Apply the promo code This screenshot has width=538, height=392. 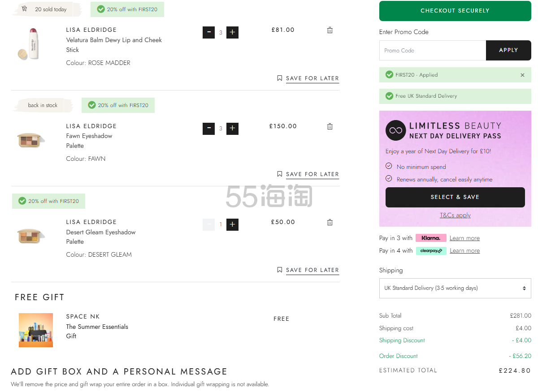tap(508, 51)
